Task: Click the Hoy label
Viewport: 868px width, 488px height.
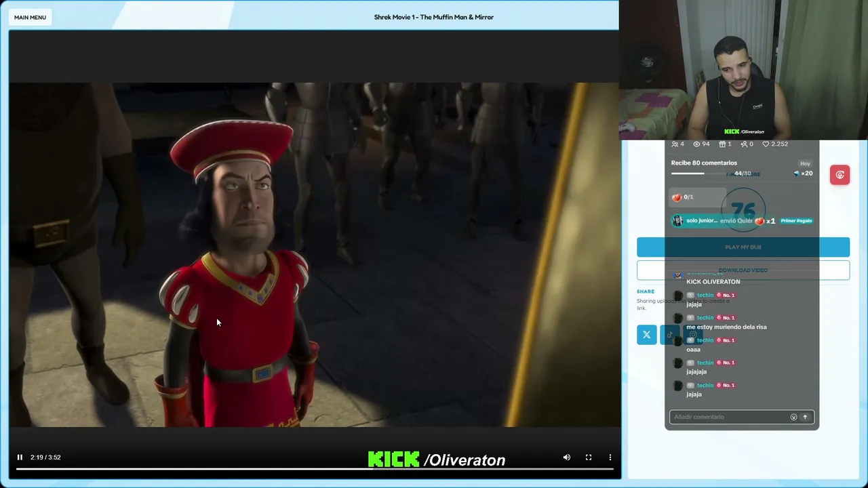Action: 805,163
